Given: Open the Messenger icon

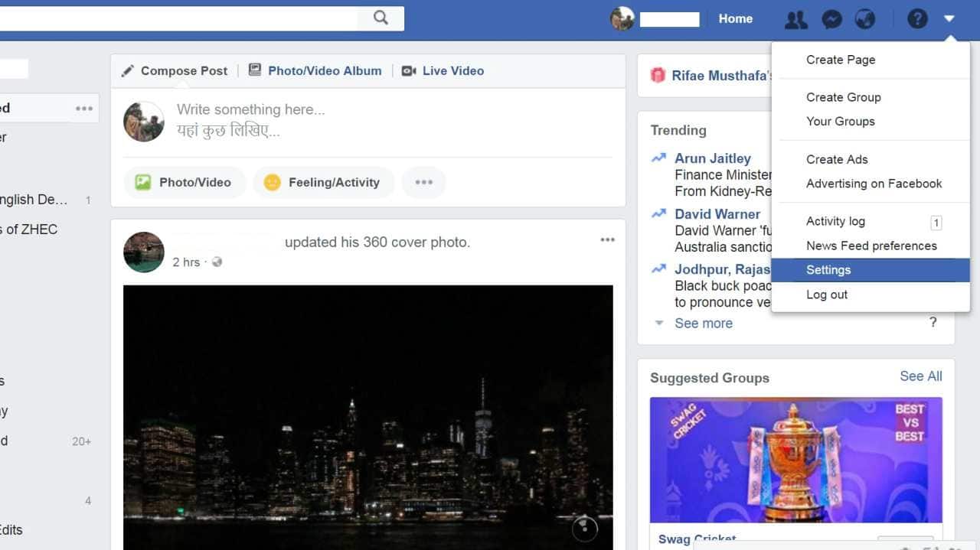Looking at the screenshot, I should pos(831,19).
